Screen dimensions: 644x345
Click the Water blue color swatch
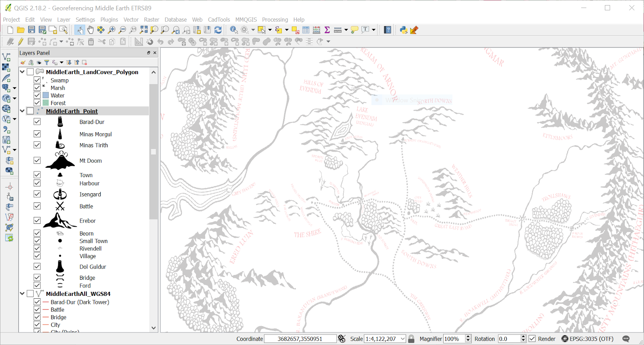click(x=46, y=95)
